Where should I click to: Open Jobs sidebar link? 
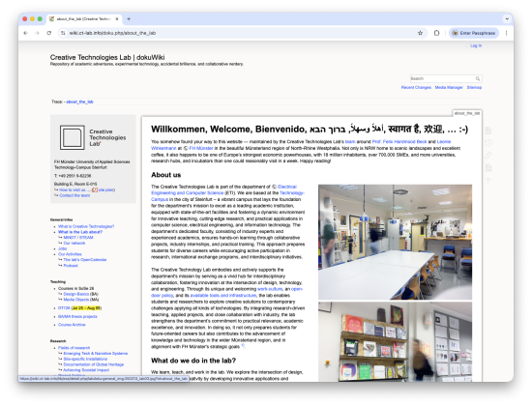[63, 248]
